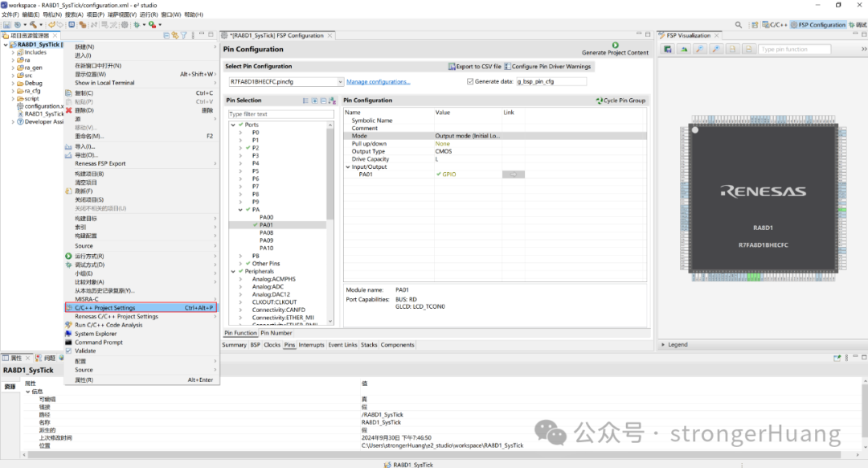
Task: Click the Export to CSV file icon
Action: (x=452, y=67)
